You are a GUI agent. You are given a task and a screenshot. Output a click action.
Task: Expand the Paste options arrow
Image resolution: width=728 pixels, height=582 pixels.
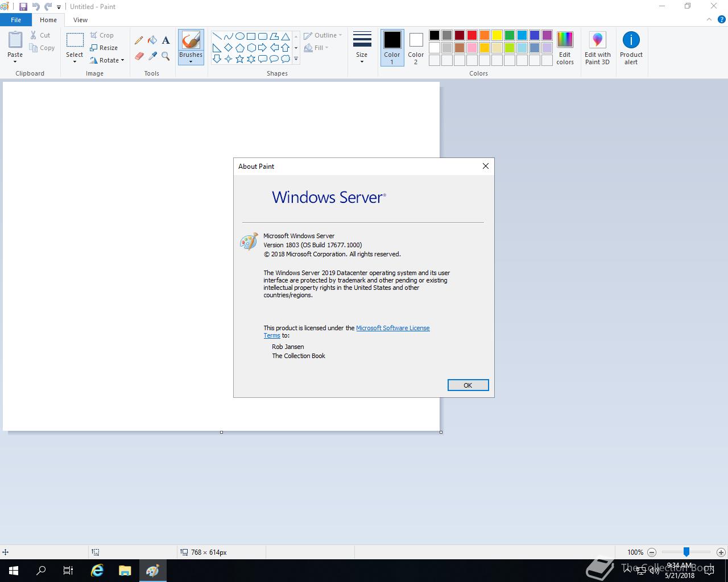pos(15,61)
